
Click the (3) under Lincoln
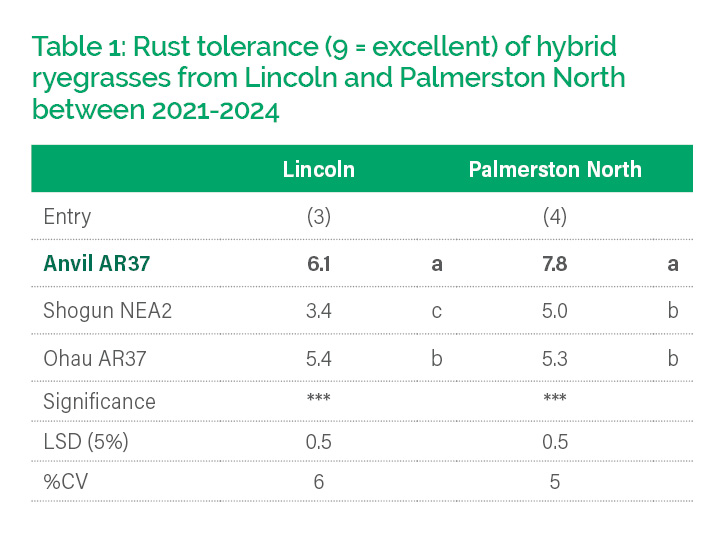tap(319, 216)
